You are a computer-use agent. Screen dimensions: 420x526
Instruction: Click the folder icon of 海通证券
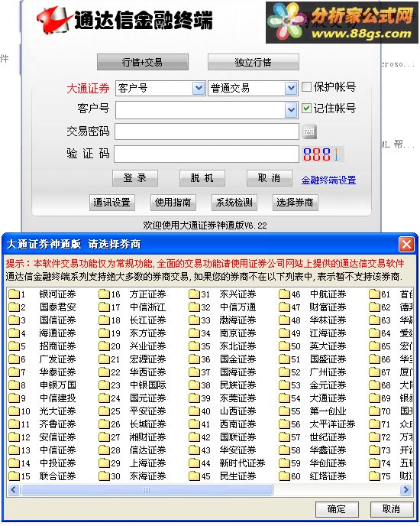coord(14,333)
